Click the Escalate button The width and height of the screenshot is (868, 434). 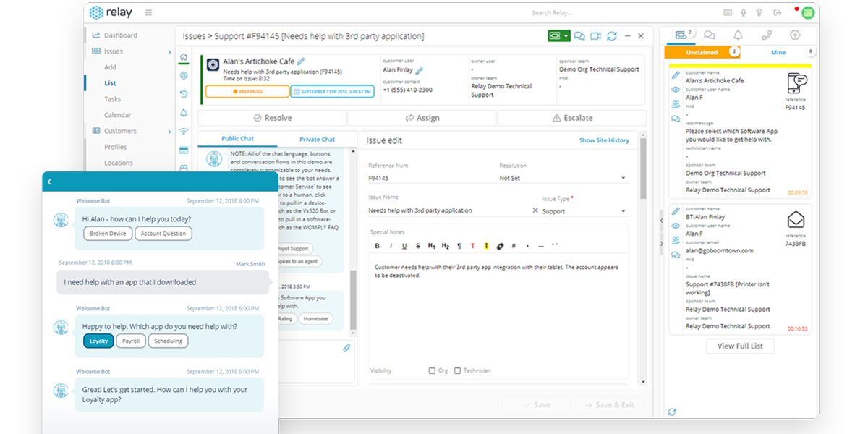[x=572, y=118]
